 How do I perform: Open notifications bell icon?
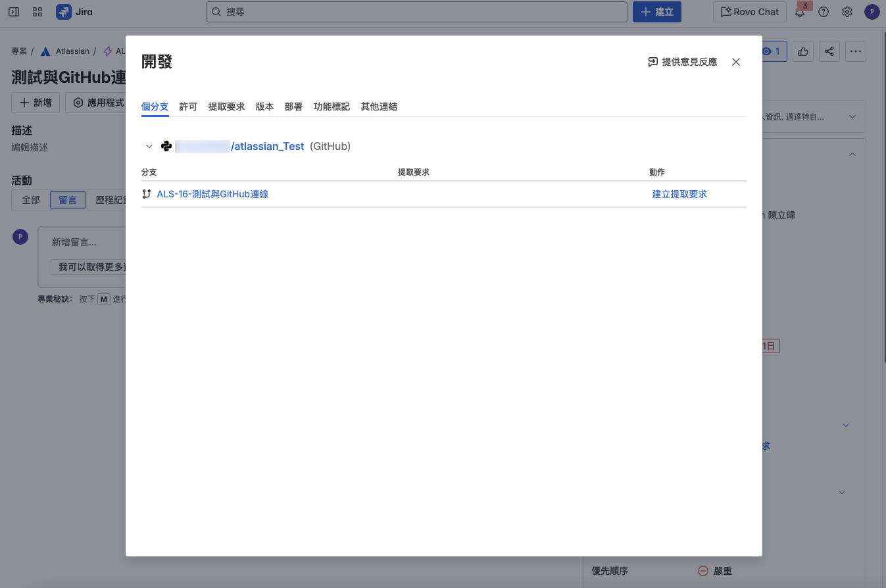click(800, 12)
